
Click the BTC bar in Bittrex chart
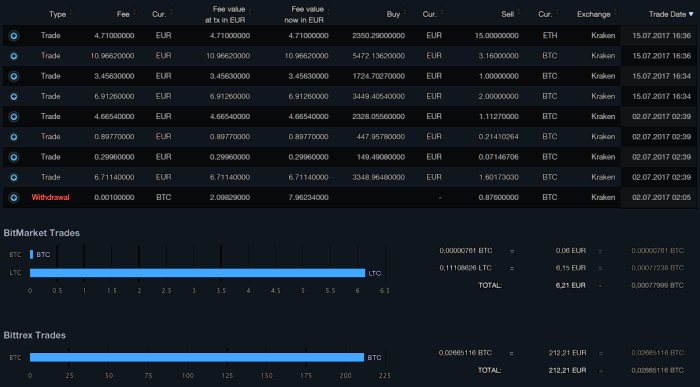click(x=197, y=357)
